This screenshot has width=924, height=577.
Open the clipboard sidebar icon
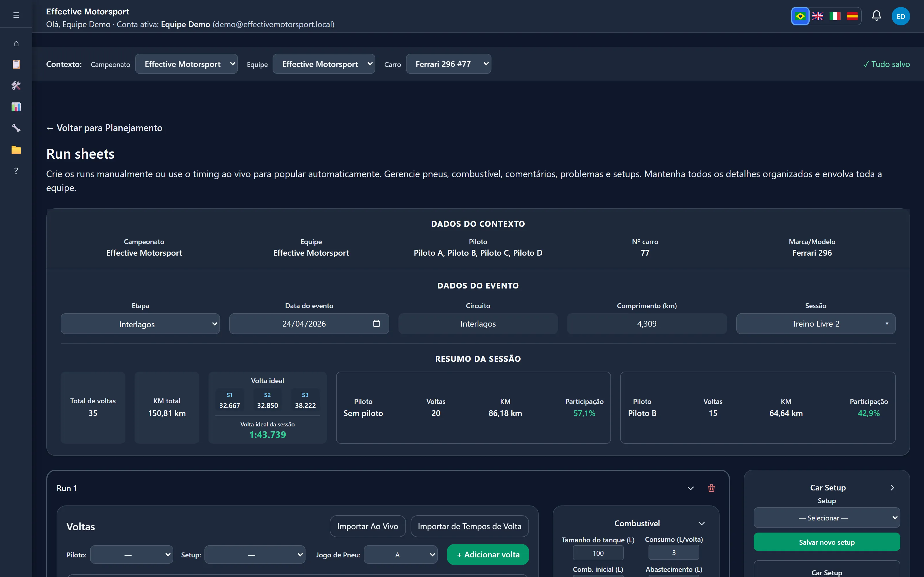[16, 64]
